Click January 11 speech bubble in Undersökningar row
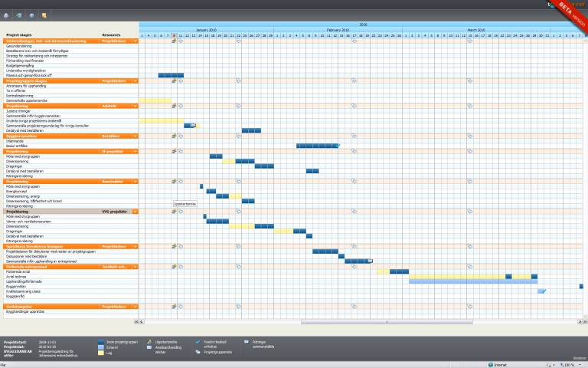 181,41
